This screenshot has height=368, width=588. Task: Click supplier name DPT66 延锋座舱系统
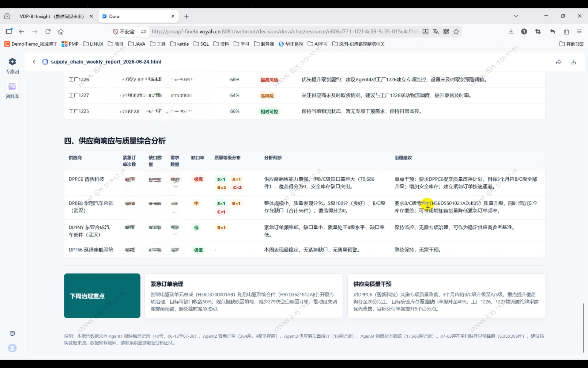[91, 250]
